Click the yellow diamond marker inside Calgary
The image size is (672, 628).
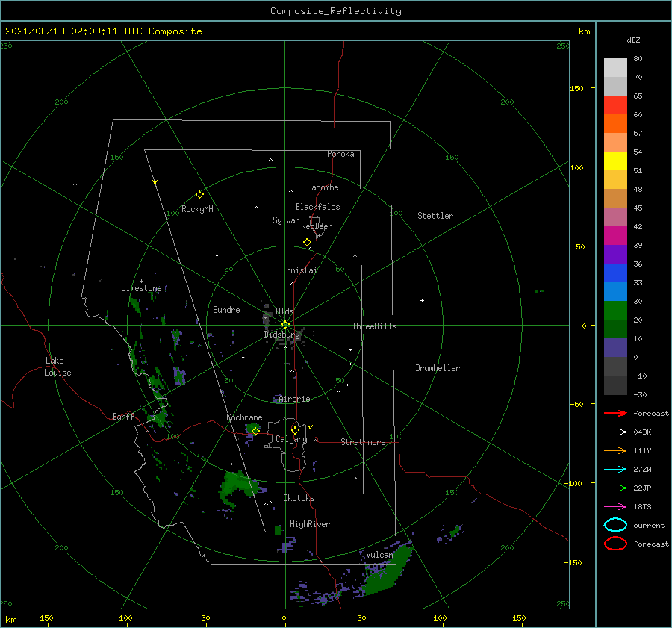(295, 430)
